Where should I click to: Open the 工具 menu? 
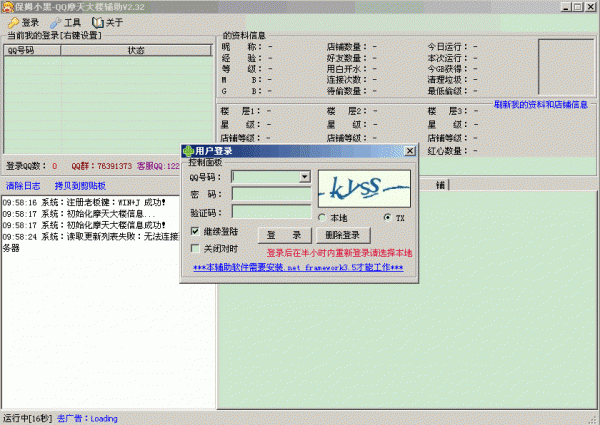[65, 23]
